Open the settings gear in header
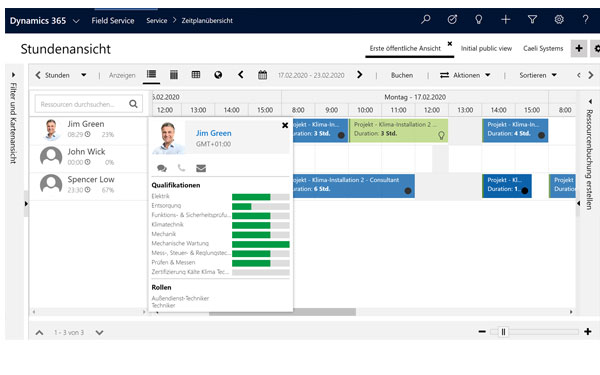600x375 pixels. click(x=559, y=19)
